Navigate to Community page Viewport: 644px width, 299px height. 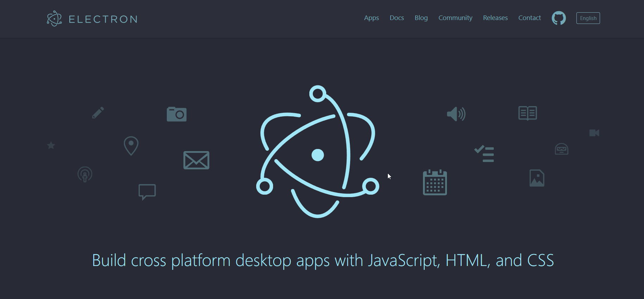(455, 18)
